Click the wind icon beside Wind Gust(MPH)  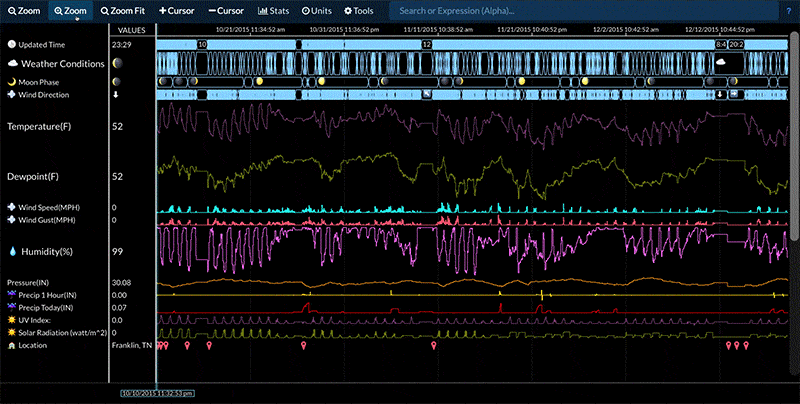tap(12, 220)
